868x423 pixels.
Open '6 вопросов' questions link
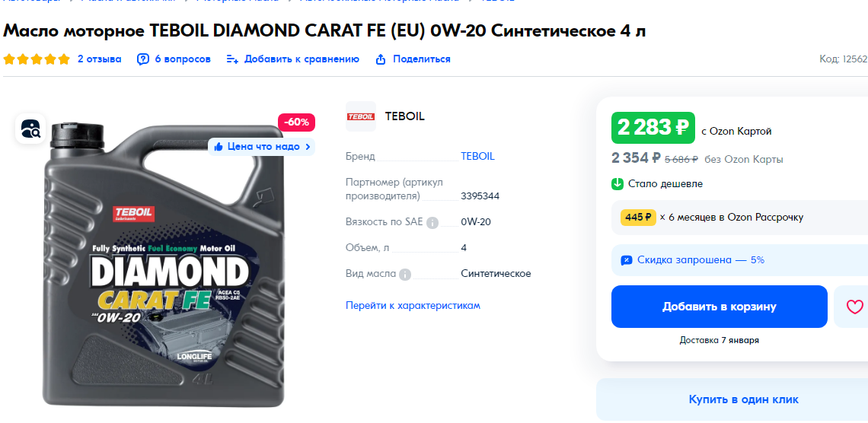183,59
